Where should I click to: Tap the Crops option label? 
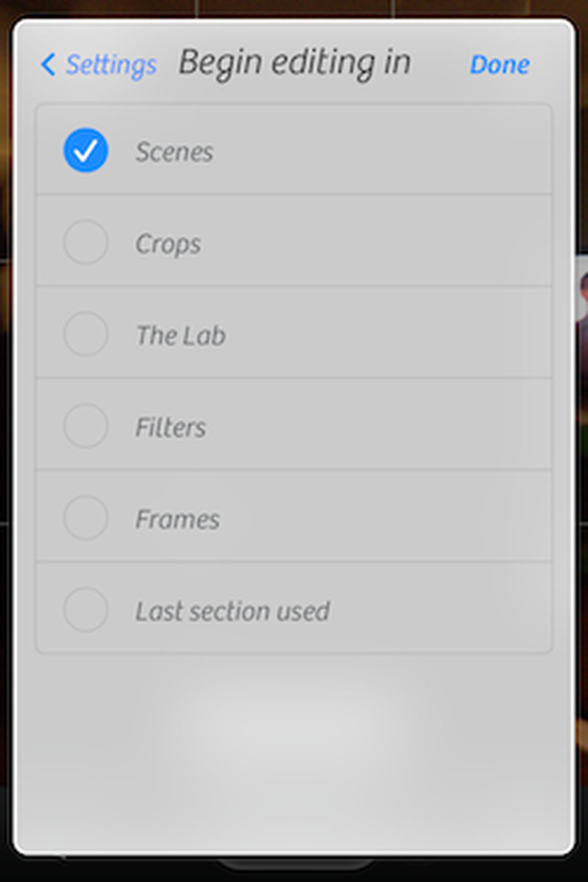click(168, 244)
